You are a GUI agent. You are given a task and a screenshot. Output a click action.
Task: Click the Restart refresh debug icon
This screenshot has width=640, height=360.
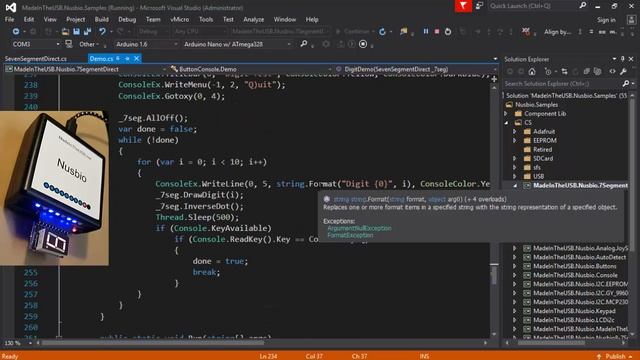click(382, 31)
